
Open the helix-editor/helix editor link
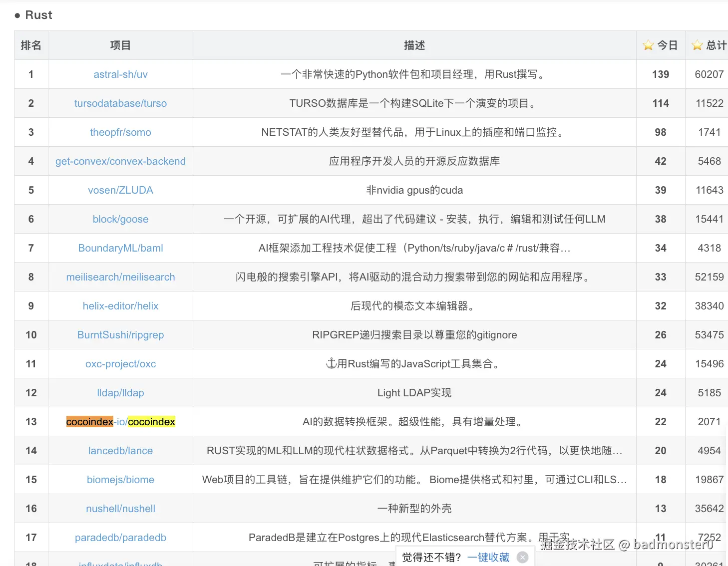pos(120,306)
